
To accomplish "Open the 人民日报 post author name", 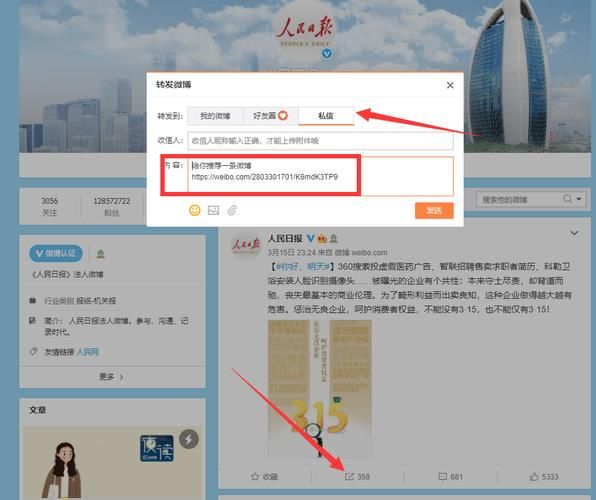I will (x=285, y=238).
